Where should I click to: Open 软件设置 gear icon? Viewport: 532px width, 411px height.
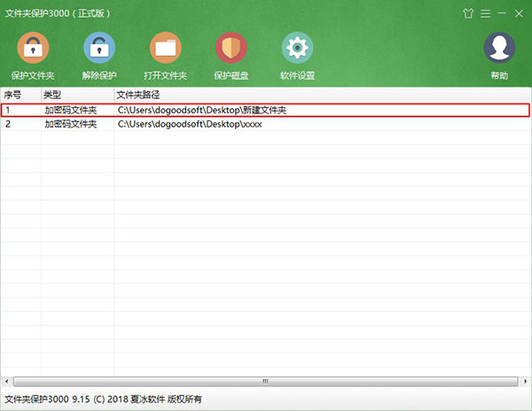[x=297, y=48]
